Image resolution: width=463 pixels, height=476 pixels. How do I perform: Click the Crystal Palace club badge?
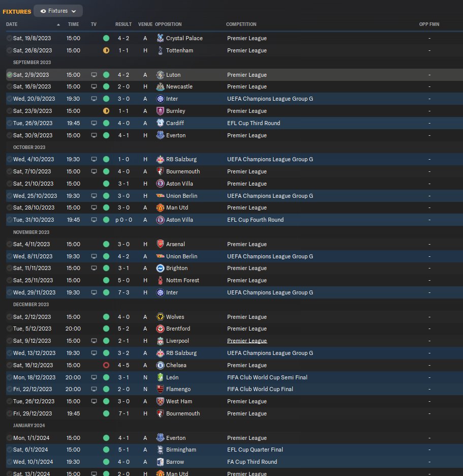160,38
